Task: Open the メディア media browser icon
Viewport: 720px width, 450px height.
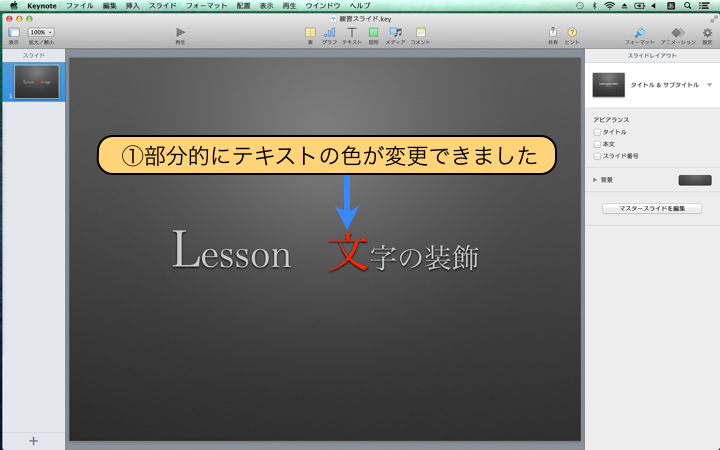Action: click(395, 32)
